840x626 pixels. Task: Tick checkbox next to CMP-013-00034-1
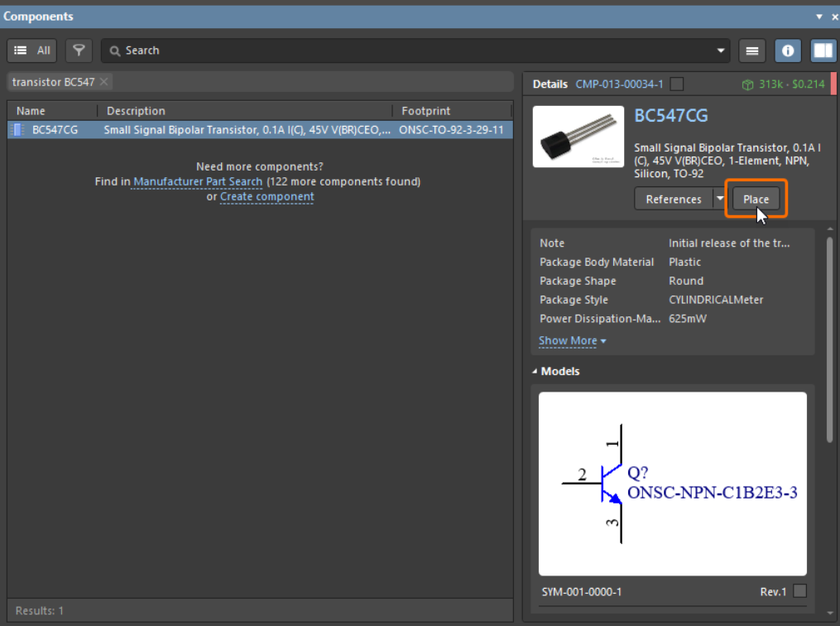pos(677,84)
